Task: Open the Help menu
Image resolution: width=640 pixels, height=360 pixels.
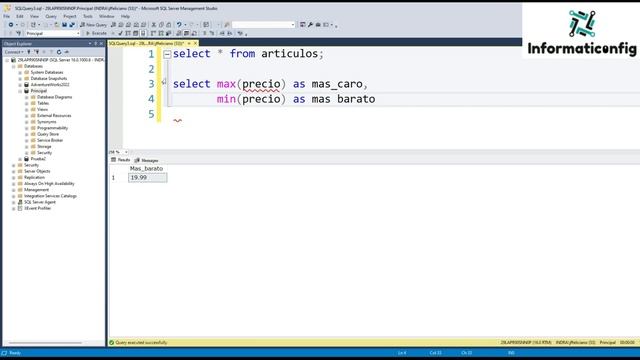Action: 125,16
